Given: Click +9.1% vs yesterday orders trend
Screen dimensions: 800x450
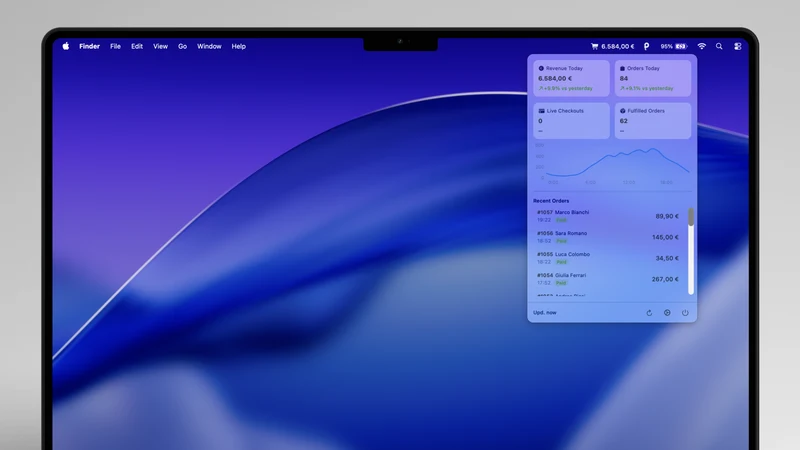Looking at the screenshot, I should (x=646, y=88).
